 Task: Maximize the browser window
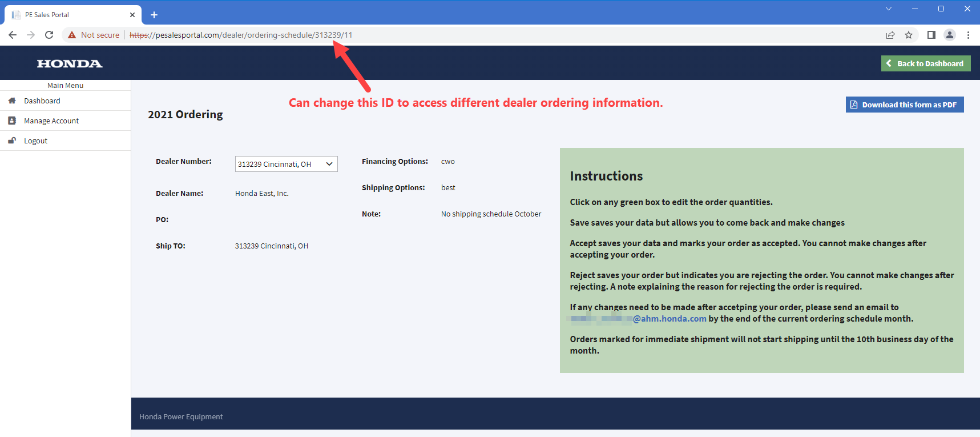pos(941,9)
